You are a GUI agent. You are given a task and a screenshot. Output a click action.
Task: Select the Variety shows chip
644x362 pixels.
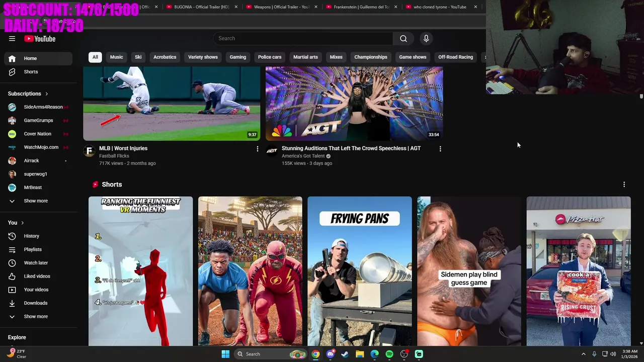pos(203,57)
